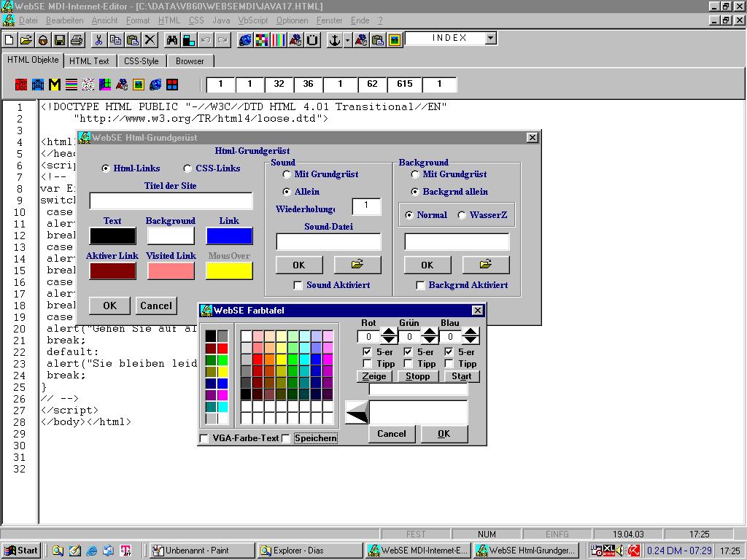
Task: Click the redo arrow icon
Action: [x=222, y=40]
